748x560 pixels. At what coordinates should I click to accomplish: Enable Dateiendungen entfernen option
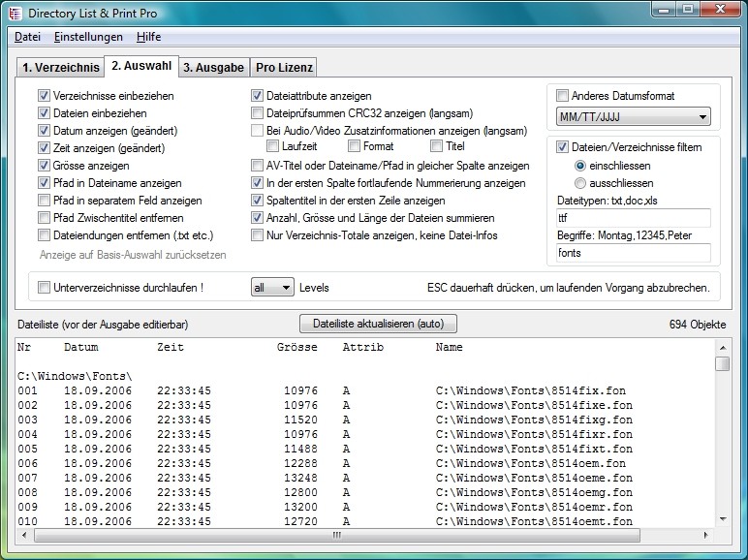pos(44,235)
